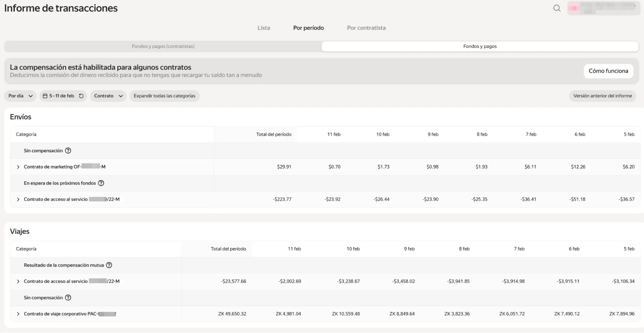Click the -$23,577.66 total in Viajes
The height and width of the screenshot is (333, 644).
click(x=233, y=281)
